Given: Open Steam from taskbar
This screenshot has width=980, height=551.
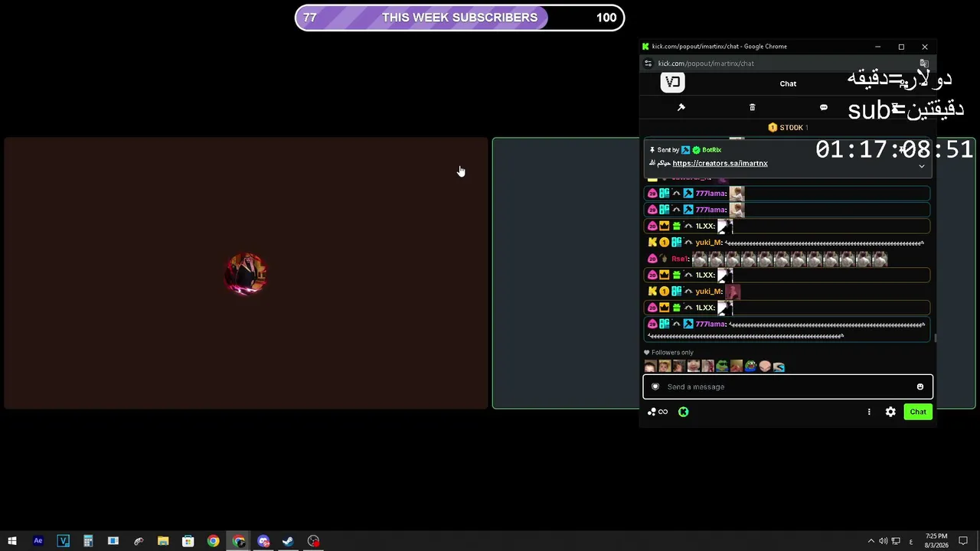Looking at the screenshot, I should point(288,541).
